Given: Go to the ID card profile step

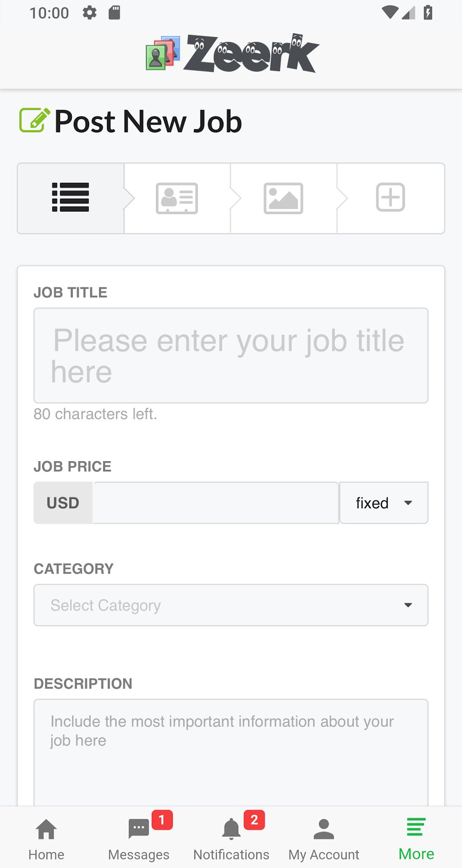Looking at the screenshot, I should (x=177, y=198).
